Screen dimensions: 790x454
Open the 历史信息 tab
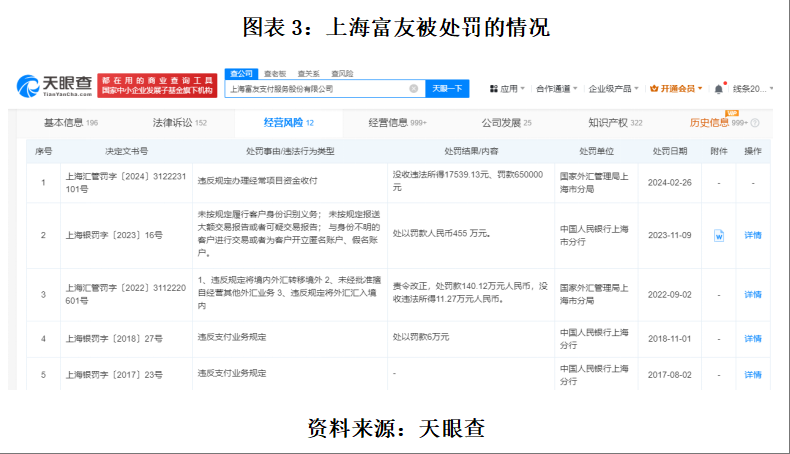[717, 123]
